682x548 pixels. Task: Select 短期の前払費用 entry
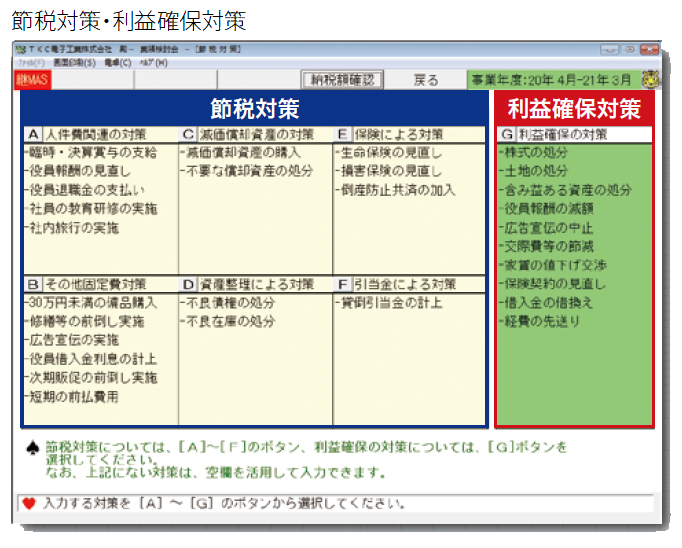72,397
